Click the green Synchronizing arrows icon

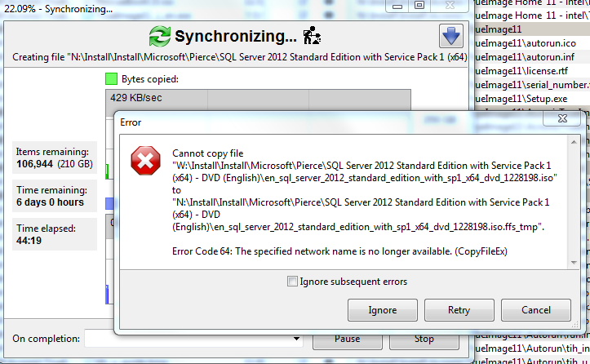coord(159,37)
